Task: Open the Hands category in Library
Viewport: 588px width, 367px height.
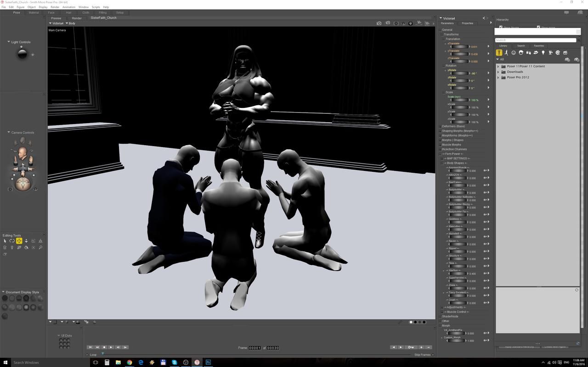Action: [528, 53]
